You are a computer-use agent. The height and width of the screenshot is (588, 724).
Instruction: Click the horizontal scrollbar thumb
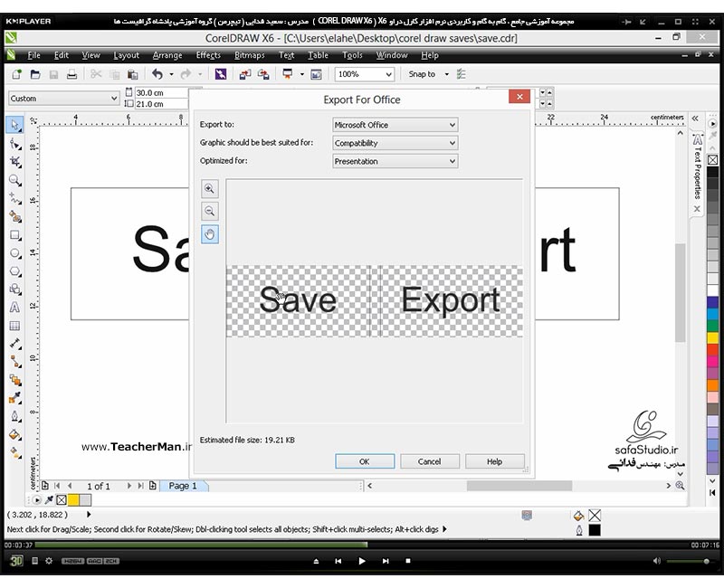click(519, 486)
